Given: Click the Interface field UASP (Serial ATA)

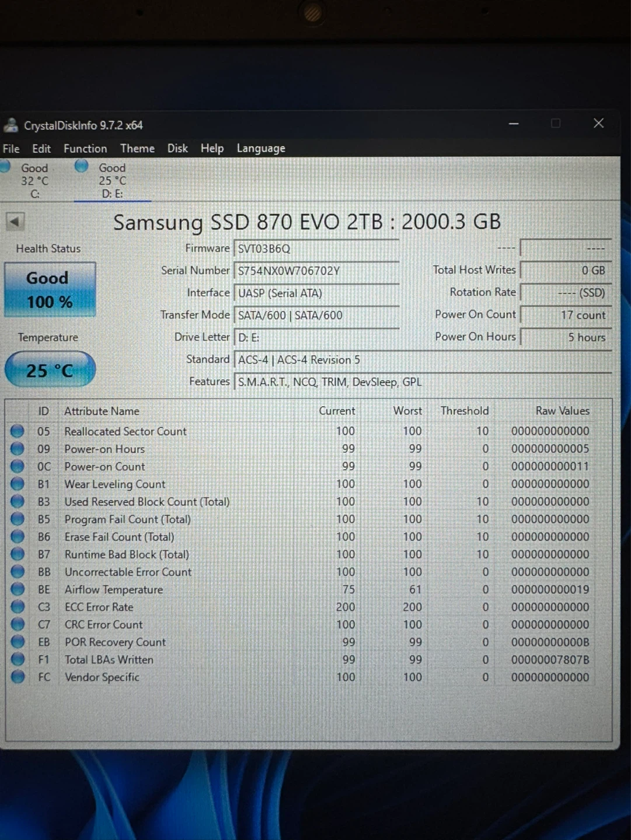Looking at the screenshot, I should click(316, 293).
